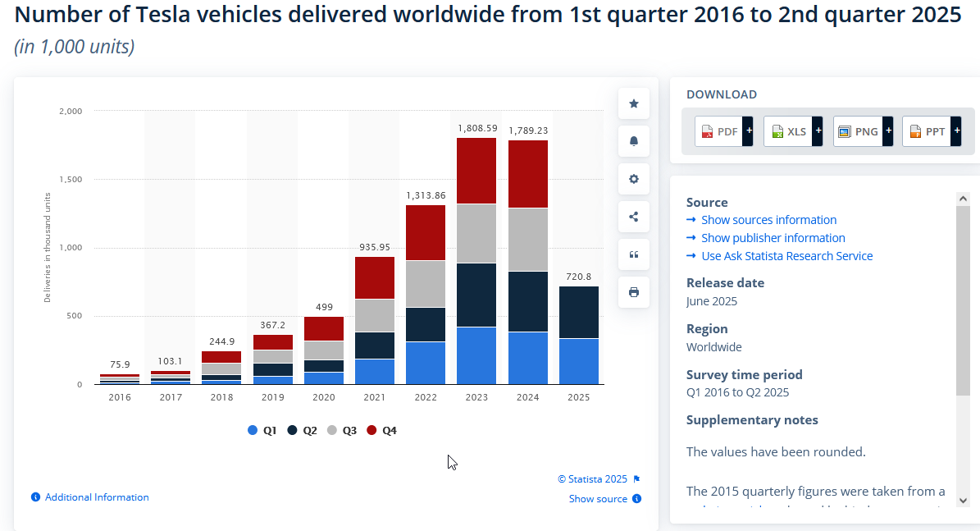Toggle the Q1 legend series
The width and height of the screenshot is (980, 531).
(262, 430)
